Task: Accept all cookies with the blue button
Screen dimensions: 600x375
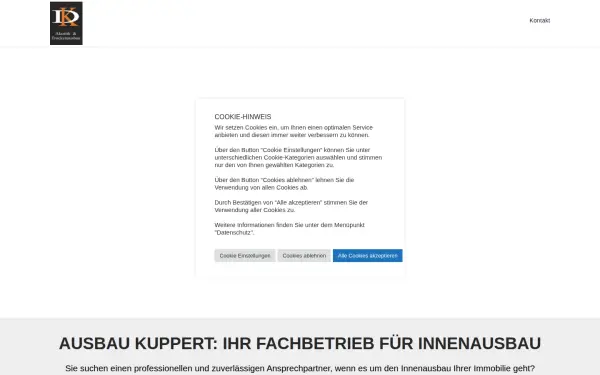Action: tap(367, 256)
